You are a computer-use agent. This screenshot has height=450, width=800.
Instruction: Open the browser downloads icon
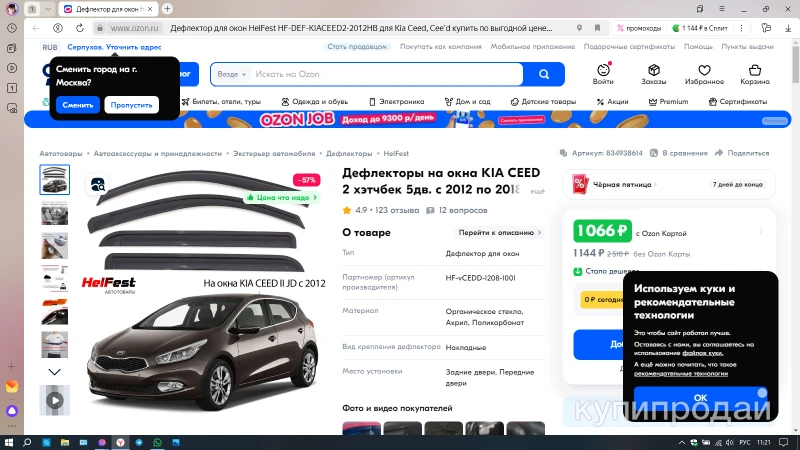click(788, 28)
